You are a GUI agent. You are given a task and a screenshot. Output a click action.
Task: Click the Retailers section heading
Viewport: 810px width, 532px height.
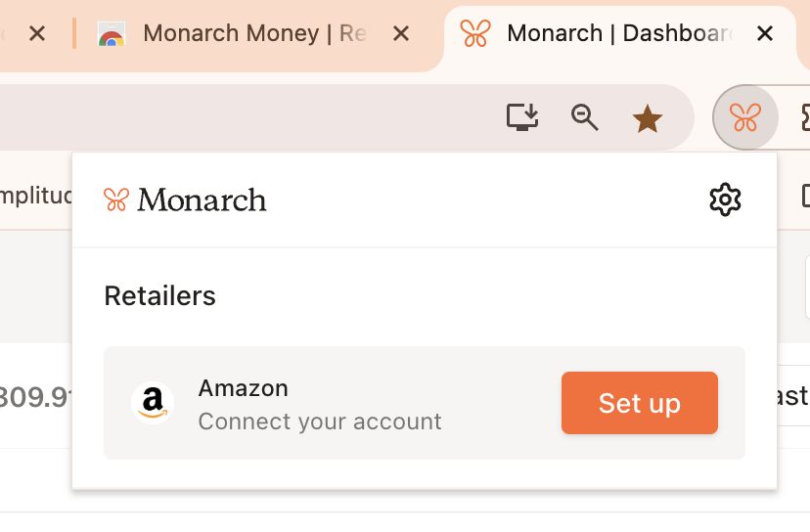[159, 296]
